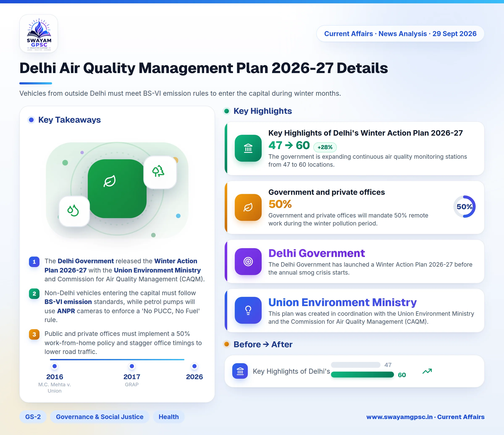
Task: Click the bold 'BS-VI emission' text
Action: (x=68, y=302)
